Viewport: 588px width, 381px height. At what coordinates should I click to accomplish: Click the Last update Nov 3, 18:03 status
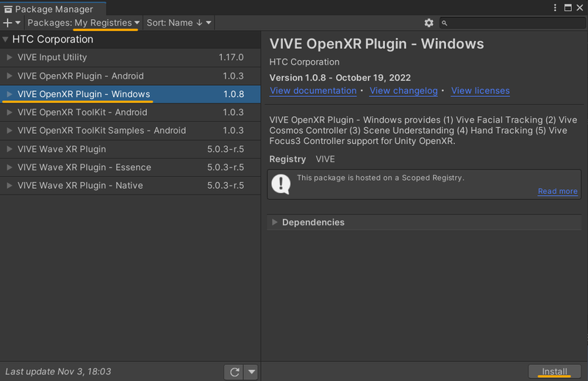pos(58,371)
